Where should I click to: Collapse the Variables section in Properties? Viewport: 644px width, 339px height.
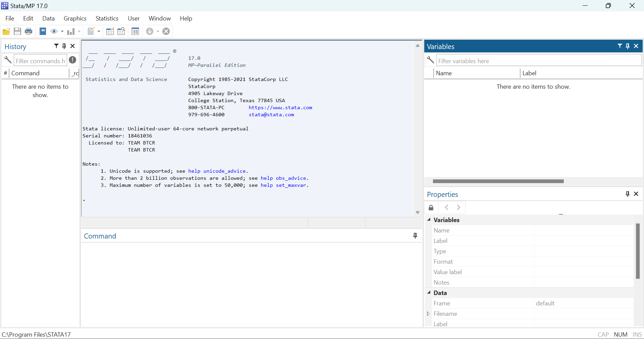click(x=429, y=220)
